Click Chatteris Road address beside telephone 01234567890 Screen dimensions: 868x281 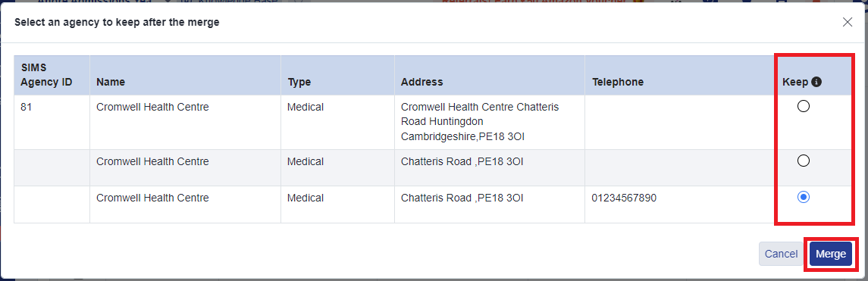click(462, 198)
